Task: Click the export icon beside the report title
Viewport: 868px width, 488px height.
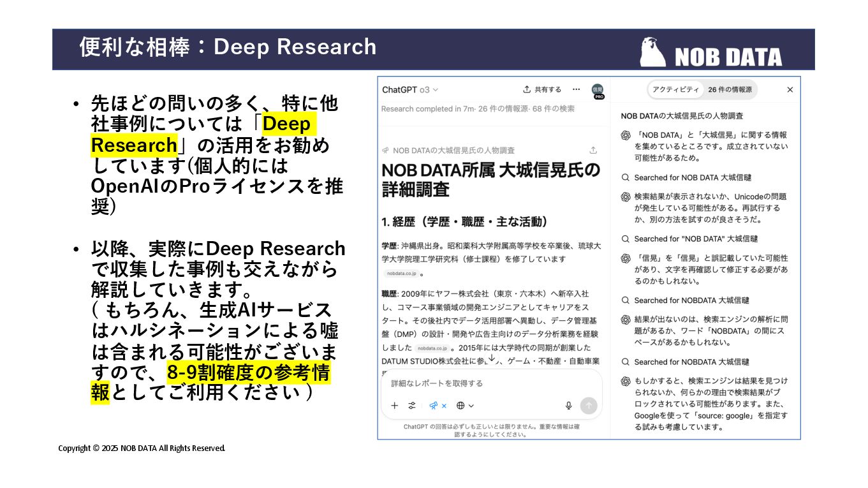Action: 593,151
